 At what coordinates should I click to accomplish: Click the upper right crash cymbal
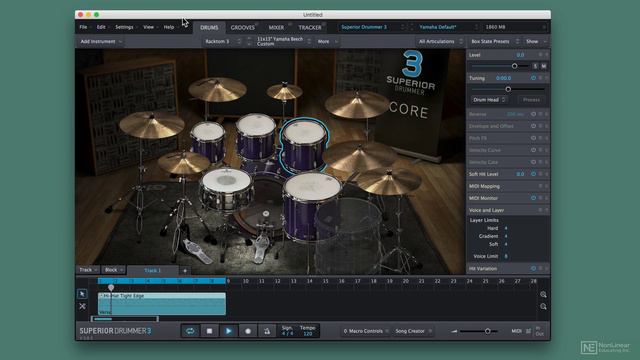[x=357, y=104]
